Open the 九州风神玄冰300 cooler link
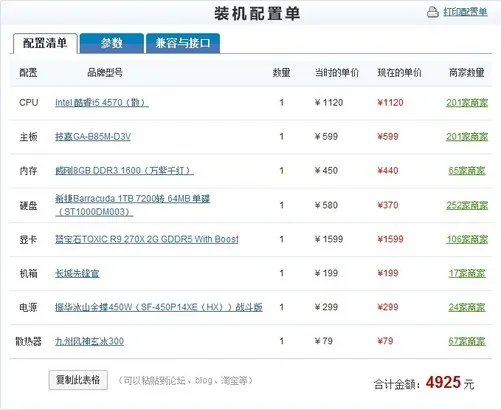The height and width of the screenshot is (410, 501). 89,341
